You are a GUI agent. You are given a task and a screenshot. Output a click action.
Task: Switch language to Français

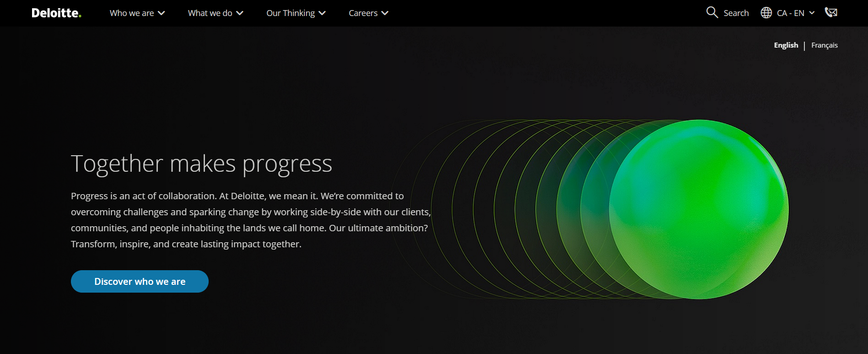point(825,45)
